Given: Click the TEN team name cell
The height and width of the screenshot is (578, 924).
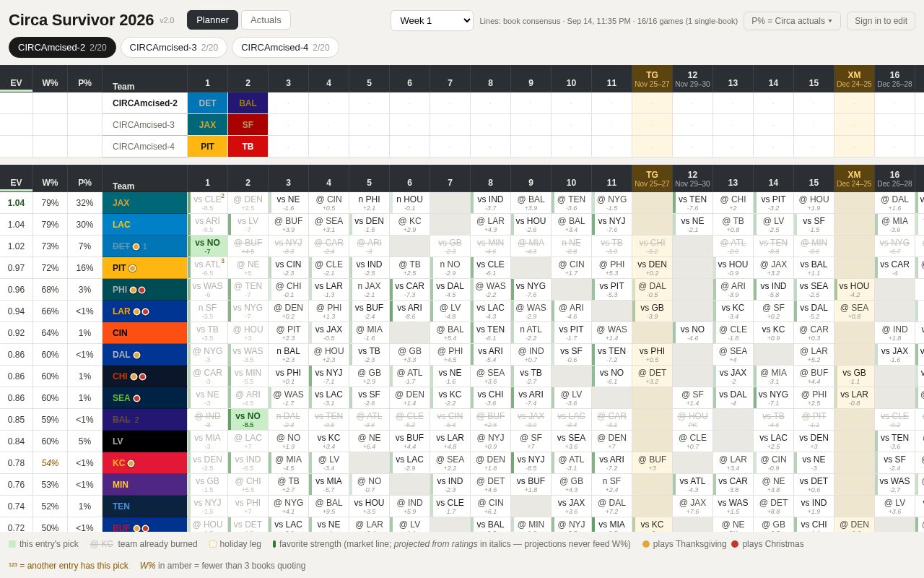Looking at the screenshot, I should 144,506.
